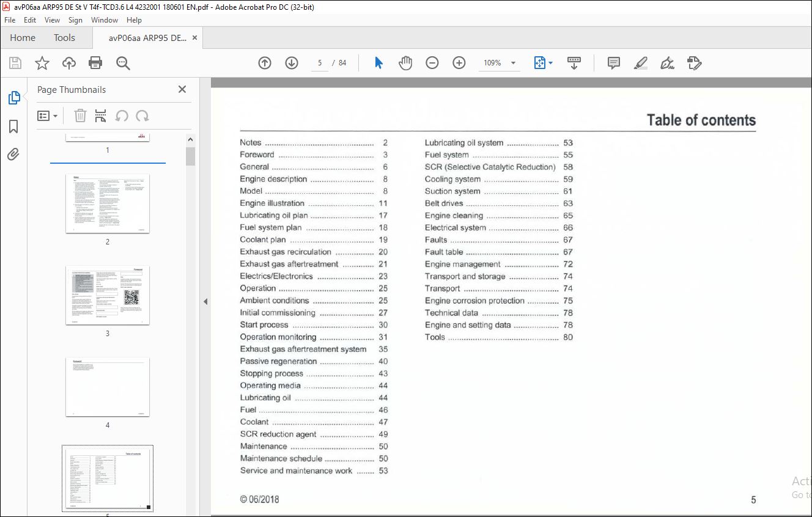Click the page number input field
812x517 pixels.
coord(320,63)
